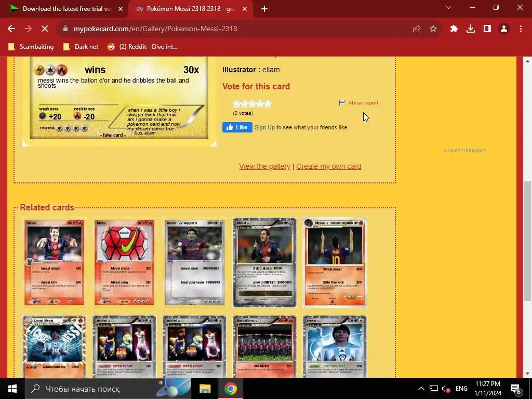532x399 pixels.
Task: Open the Lionel Messi 'Gooooooooal' card
Action: 54,347
